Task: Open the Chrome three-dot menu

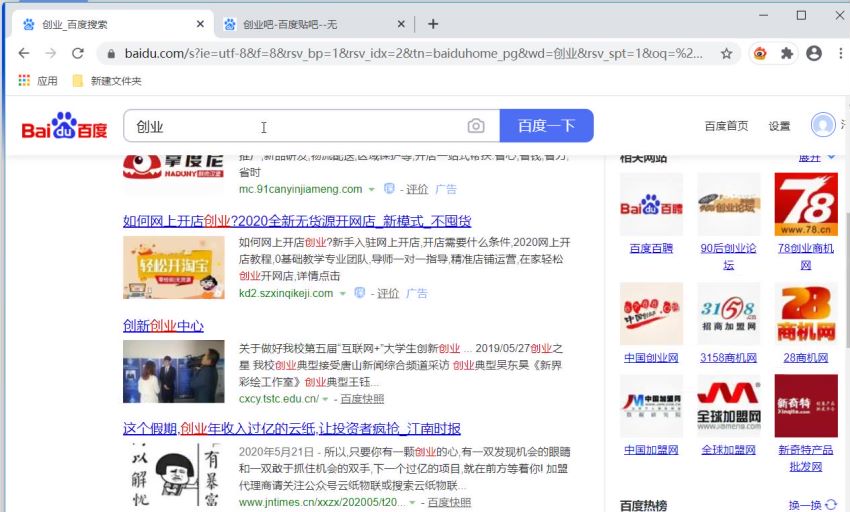Action: tap(840, 53)
